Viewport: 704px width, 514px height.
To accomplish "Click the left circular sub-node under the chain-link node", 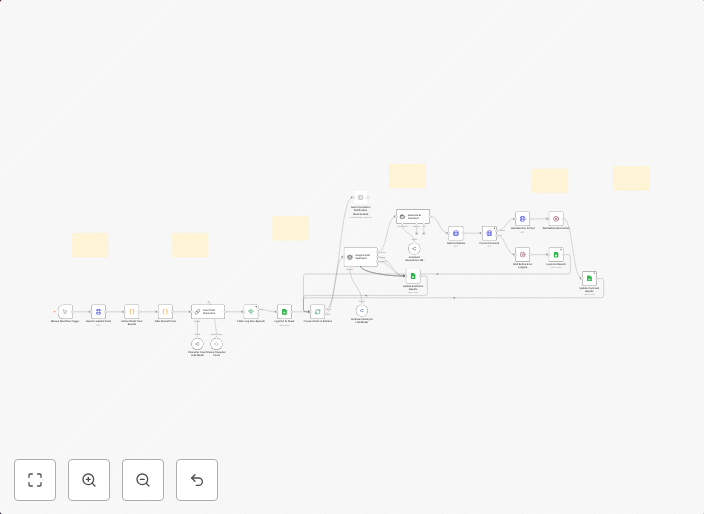I will pyautogui.click(x=197, y=344).
